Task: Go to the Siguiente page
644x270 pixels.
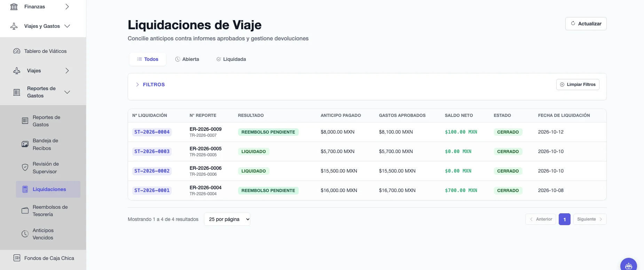Action: coord(590,219)
